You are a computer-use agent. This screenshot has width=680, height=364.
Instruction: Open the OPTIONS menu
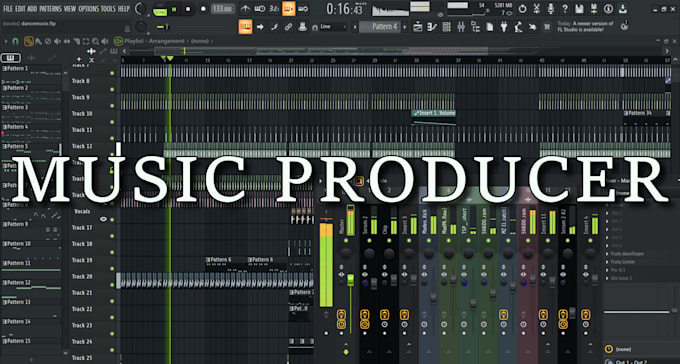pyautogui.click(x=88, y=9)
